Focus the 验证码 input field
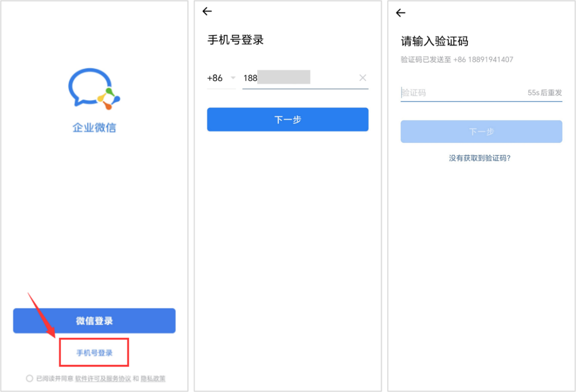Image resolution: width=576 pixels, height=392 pixels. tap(463, 93)
